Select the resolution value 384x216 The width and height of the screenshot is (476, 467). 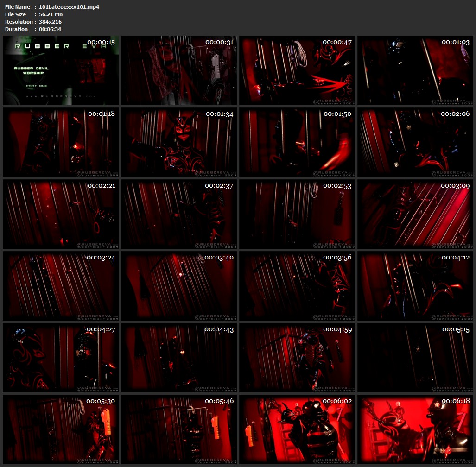point(50,22)
